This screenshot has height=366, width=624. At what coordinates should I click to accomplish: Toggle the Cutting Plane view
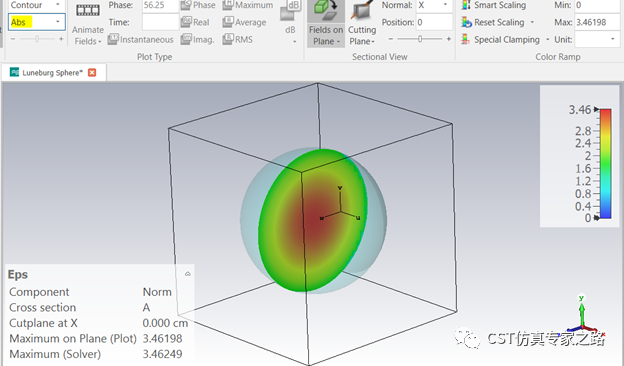pyautogui.click(x=362, y=23)
